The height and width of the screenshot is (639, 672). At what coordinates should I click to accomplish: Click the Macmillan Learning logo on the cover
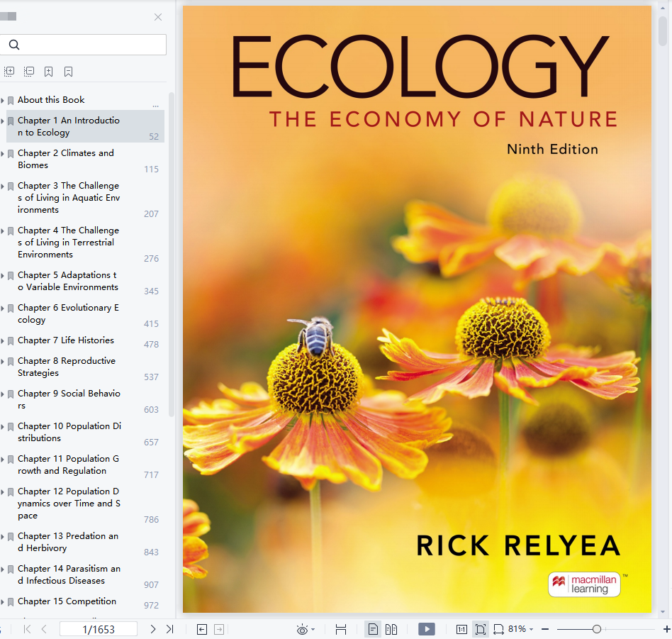pos(584,584)
